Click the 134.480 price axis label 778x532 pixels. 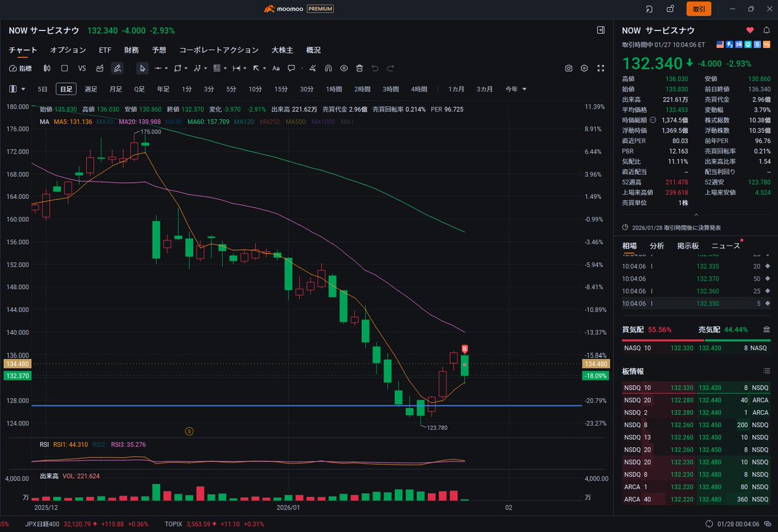pyautogui.click(x=18, y=364)
